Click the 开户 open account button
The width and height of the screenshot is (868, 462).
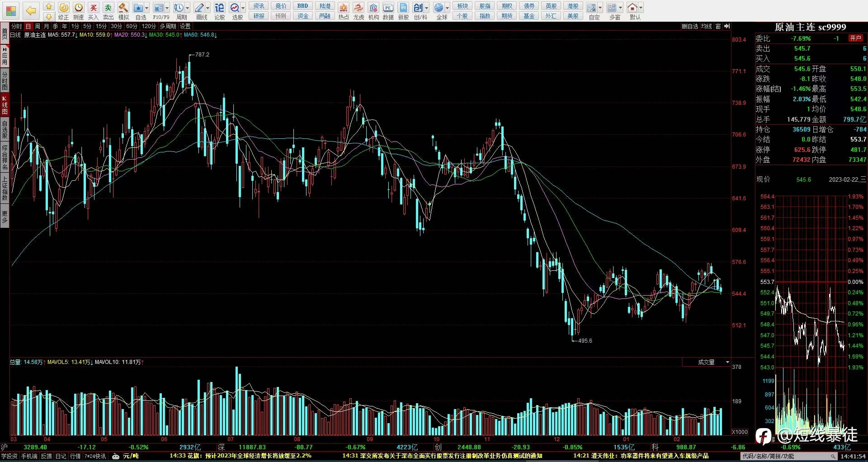(x=855, y=38)
